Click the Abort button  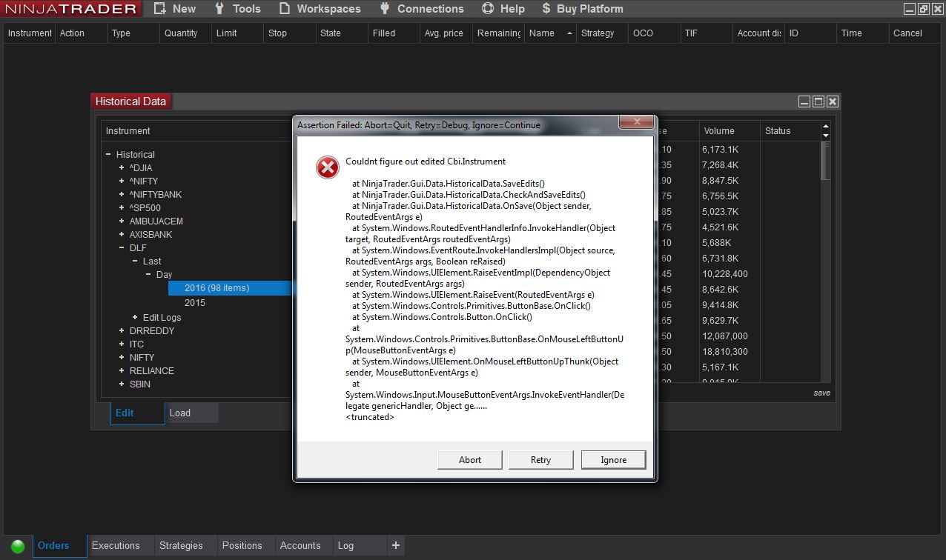(x=470, y=460)
